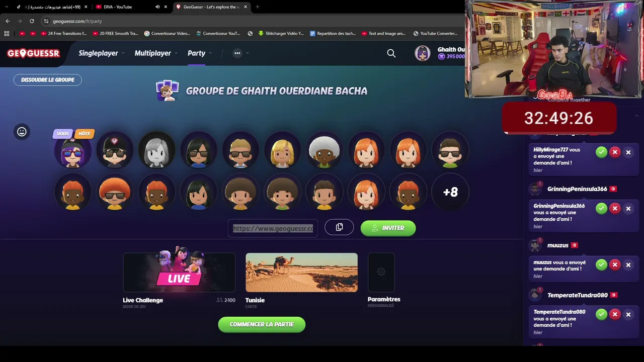Reject the friend request from muuzus
Image resolution: width=644 pixels, height=362 pixels.
point(615,264)
